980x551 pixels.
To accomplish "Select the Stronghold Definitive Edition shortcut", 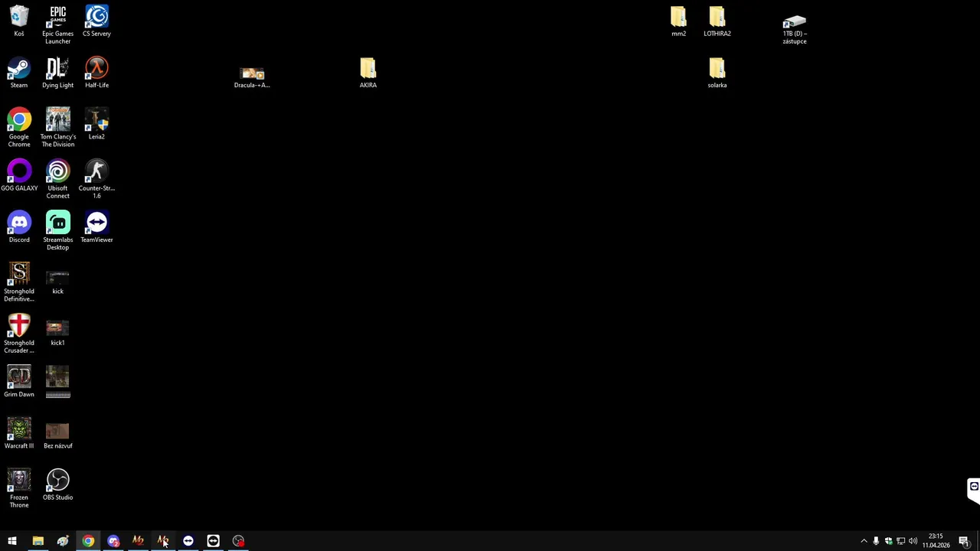I will coord(19,282).
